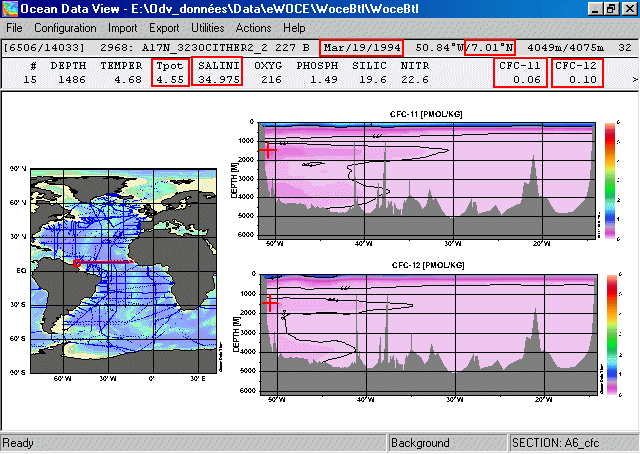Click the red cross in the CFC-12 section
The width and height of the screenshot is (640, 454).
(268, 301)
